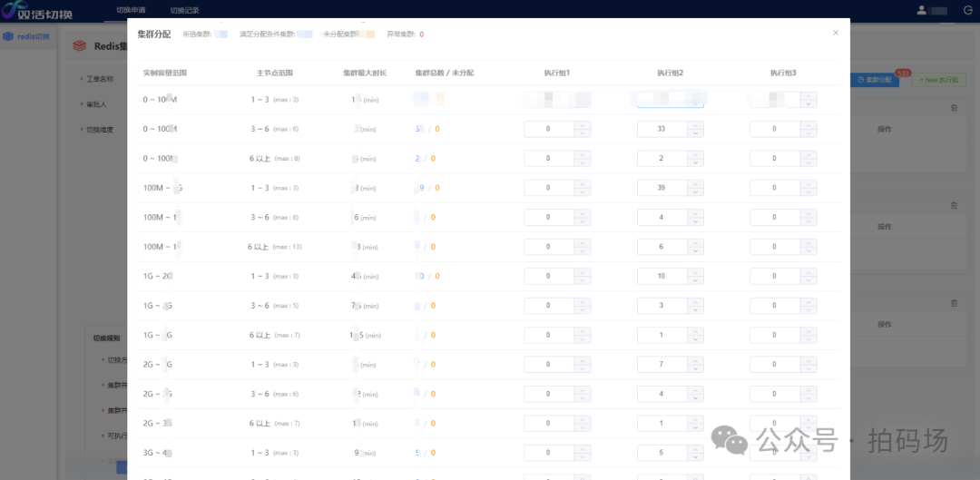Decrease the 执行组2 value showing 33
This screenshot has height=480, width=980.
[x=696, y=133]
